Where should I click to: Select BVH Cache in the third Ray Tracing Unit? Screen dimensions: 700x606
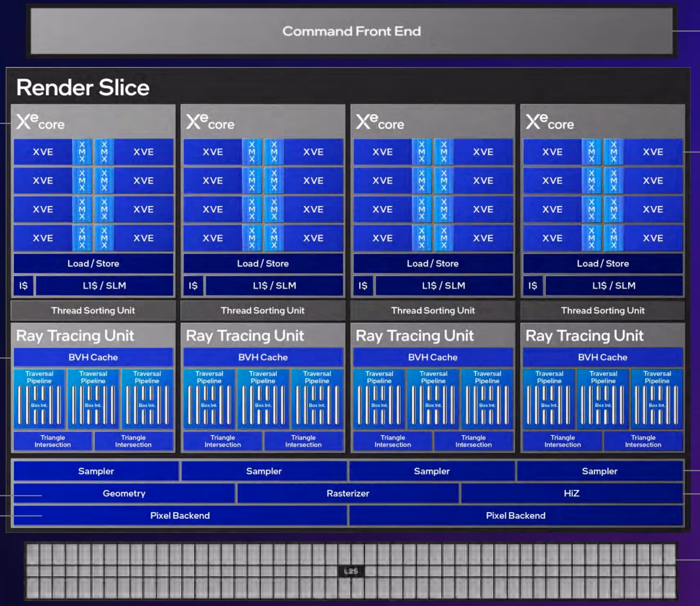coord(433,357)
